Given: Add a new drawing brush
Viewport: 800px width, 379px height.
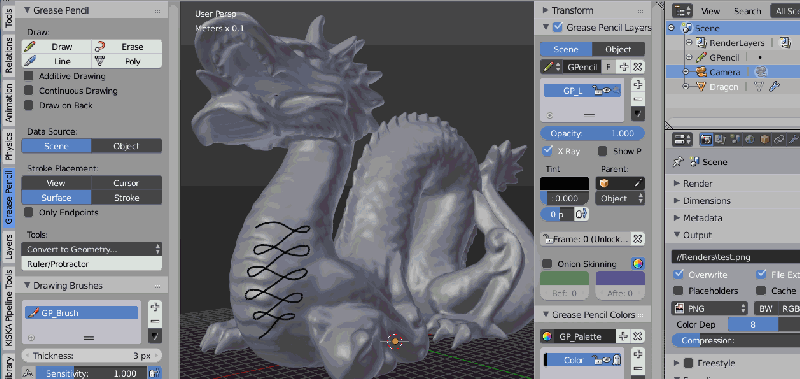Looking at the screenshot, I should (x=155, y=307).
